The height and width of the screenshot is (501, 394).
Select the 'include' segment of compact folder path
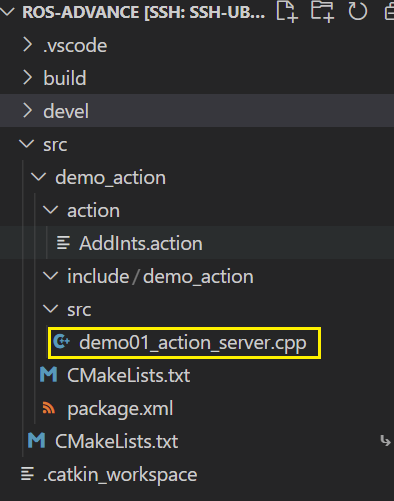[98, 276]
